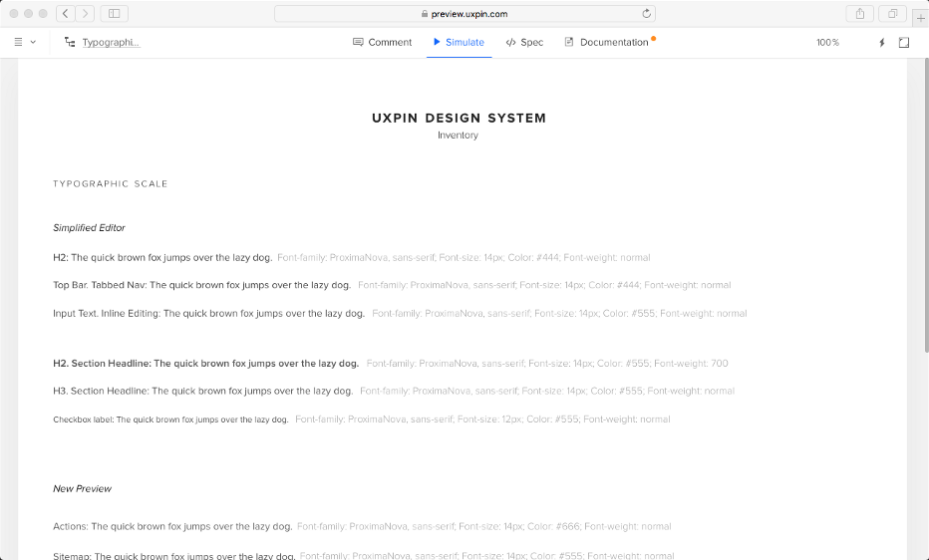The width and height of the screenshot is (929, 560).
Task: Open the Spec mode tab
Action: coord(524,42)
